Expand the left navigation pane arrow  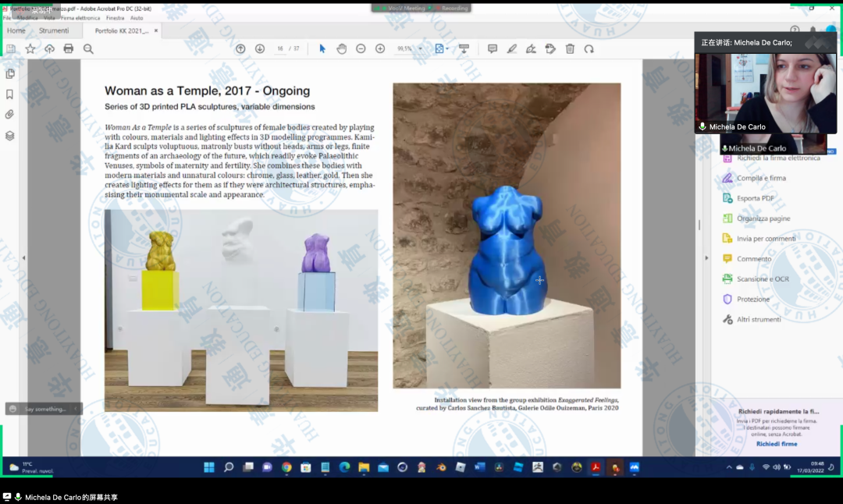coord(23,258)
